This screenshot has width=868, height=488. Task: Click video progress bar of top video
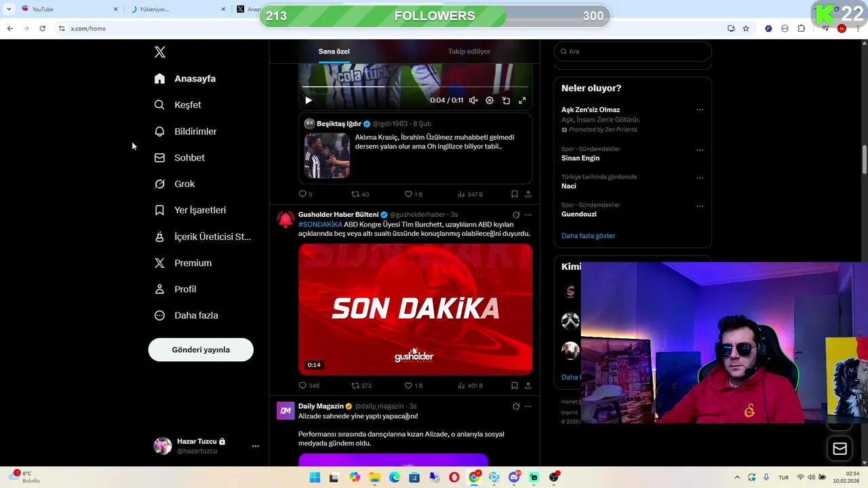point(415,87)
